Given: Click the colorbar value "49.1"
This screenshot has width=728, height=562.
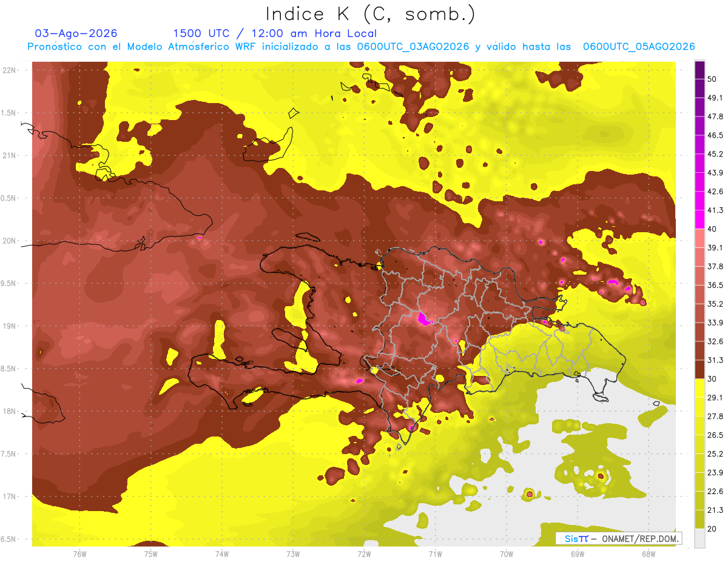Looking at the screenshot, I should pos(715,98).
